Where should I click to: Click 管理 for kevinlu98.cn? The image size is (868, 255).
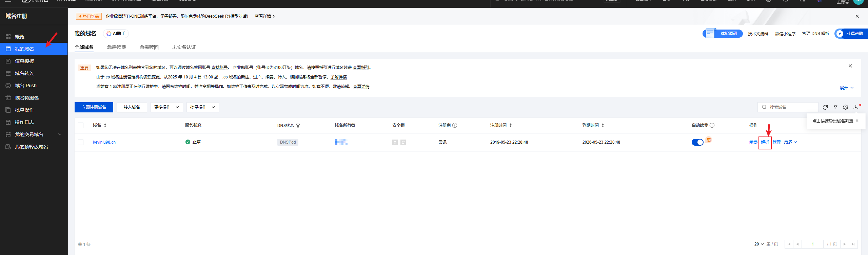tap(776, 142)
